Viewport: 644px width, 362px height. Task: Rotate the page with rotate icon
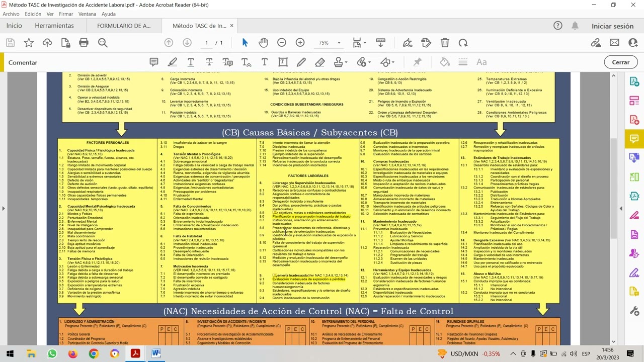[x=463, y=43]
